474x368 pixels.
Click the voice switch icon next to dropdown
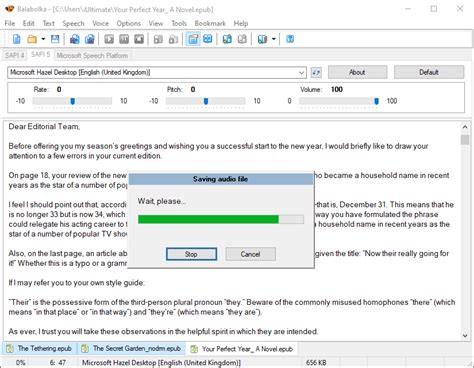pos(316,72)
